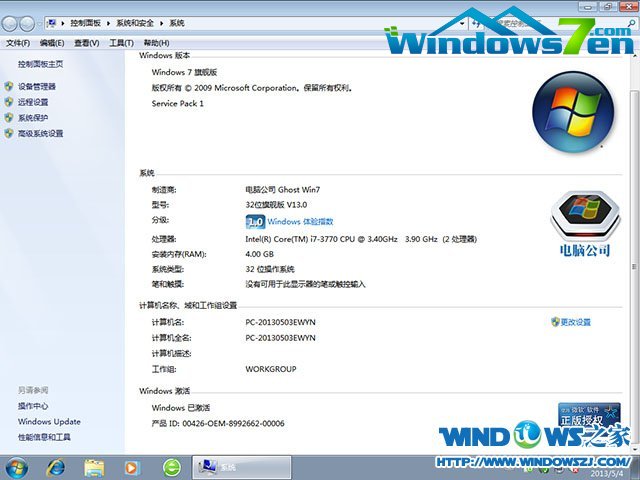Open Windows Media Player on taskbar

point(132,468)
